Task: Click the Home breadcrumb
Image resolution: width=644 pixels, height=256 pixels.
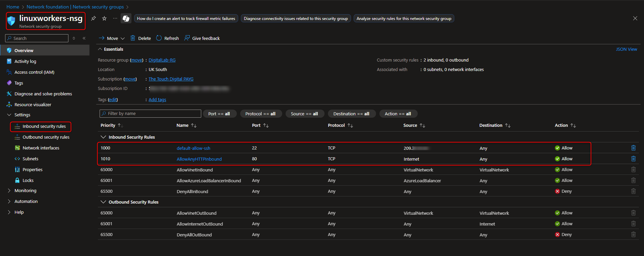Action: click(x=13, y=7)
